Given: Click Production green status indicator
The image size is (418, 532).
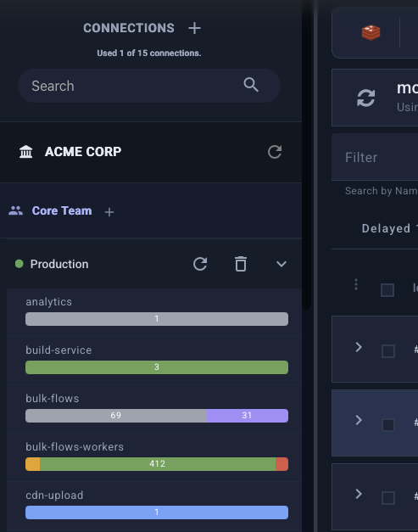Looking at the screenshot, I should (x=20, y=264).
